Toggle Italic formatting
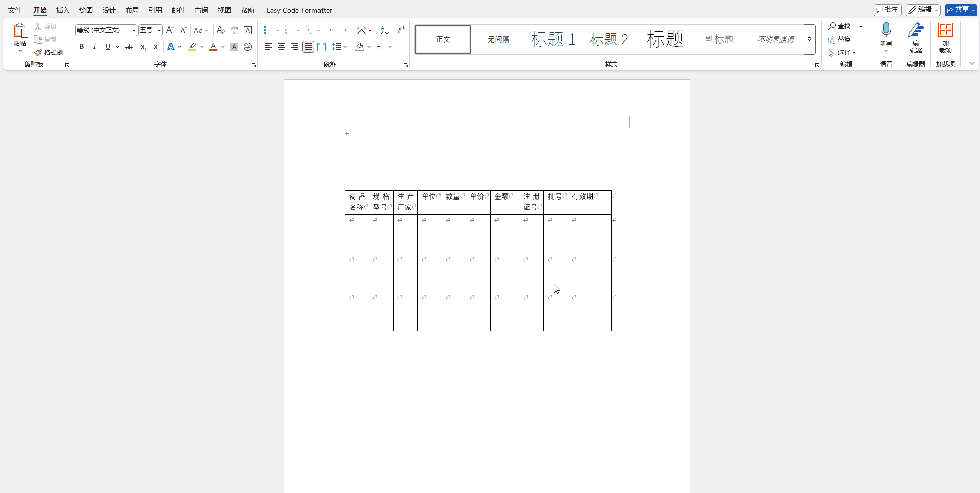The image size is (980, 493). [94, 47]
